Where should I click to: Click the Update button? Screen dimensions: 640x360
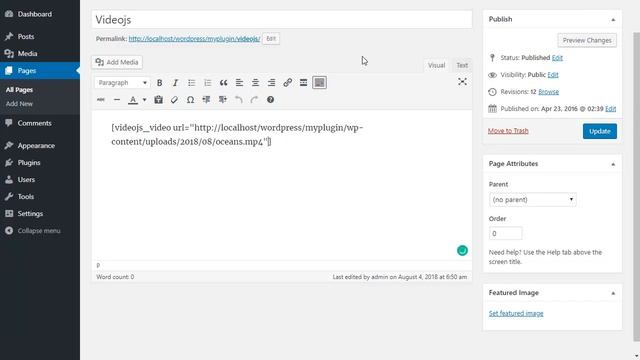pyautogui.click(x=600, y=131)
